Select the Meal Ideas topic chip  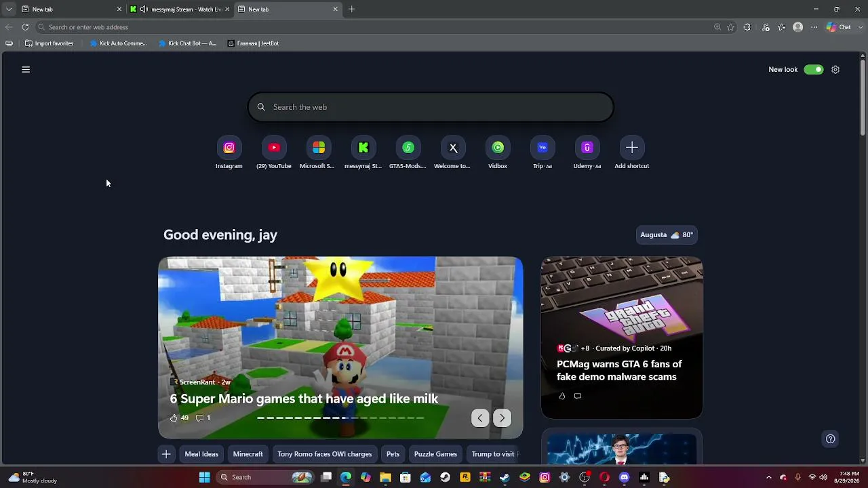(201, 454)
